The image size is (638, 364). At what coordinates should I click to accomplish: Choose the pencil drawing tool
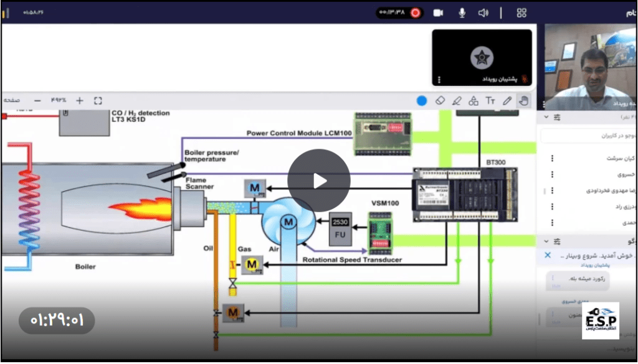coord(507,100)
